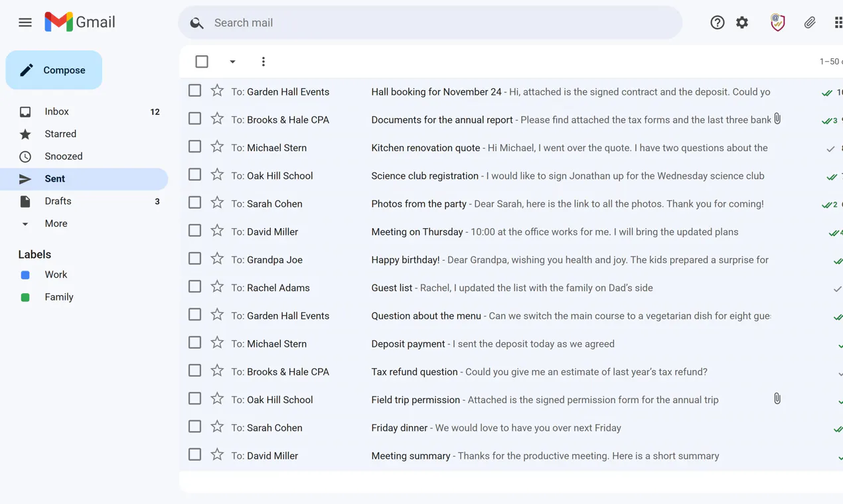Star the Documents for the annual report email
The height and width of the screenshot is (504, 843).
(217, 119)
